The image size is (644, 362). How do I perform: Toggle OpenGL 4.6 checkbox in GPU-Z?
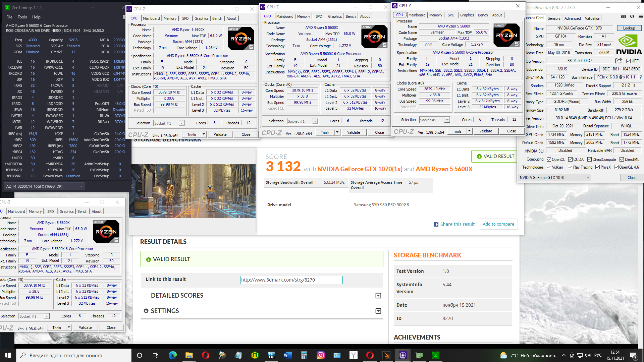pyautogui.click(x=616, y=167)
